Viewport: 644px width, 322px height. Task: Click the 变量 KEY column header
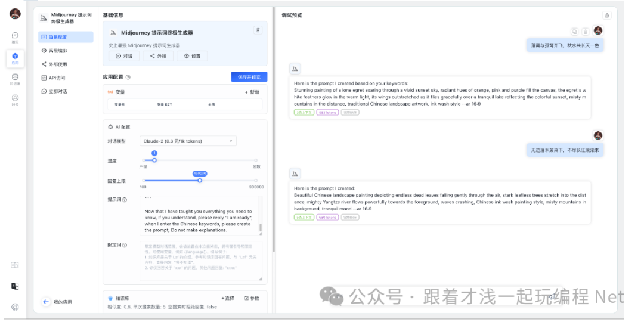(x=165, y=104)
